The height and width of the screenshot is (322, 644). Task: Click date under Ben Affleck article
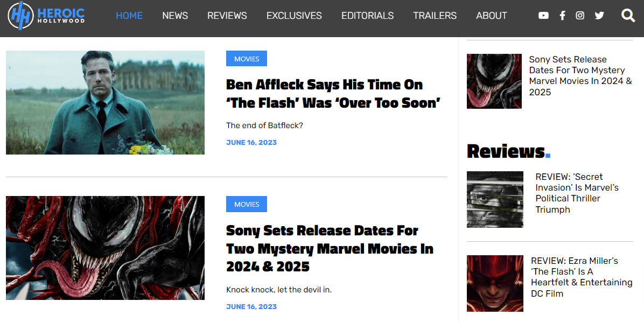[251, 143]
